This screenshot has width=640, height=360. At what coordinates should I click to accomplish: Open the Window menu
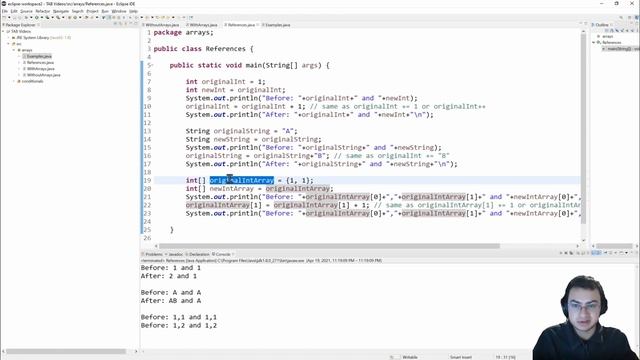click(119, 11)
